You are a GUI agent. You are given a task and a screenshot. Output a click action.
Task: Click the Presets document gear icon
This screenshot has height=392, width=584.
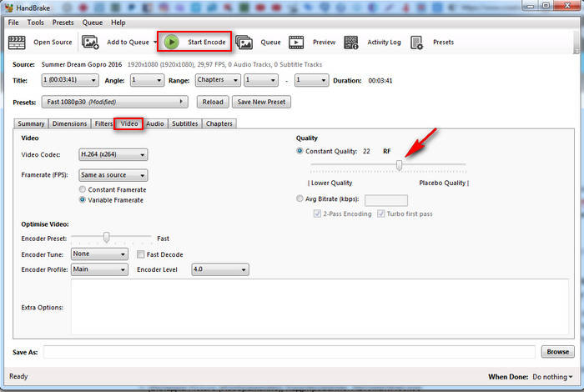click(x=416, y=43)
